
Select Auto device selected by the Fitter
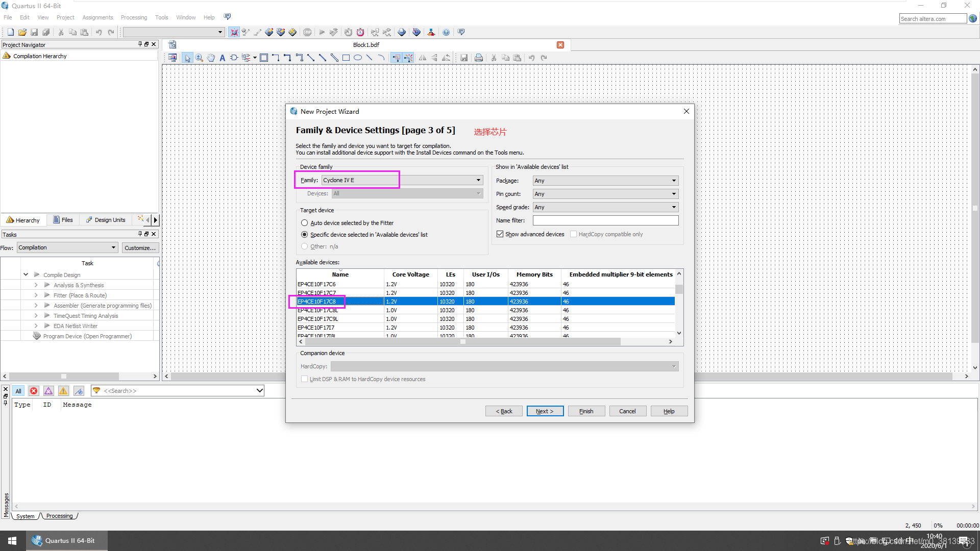click(x=305, y=223)
